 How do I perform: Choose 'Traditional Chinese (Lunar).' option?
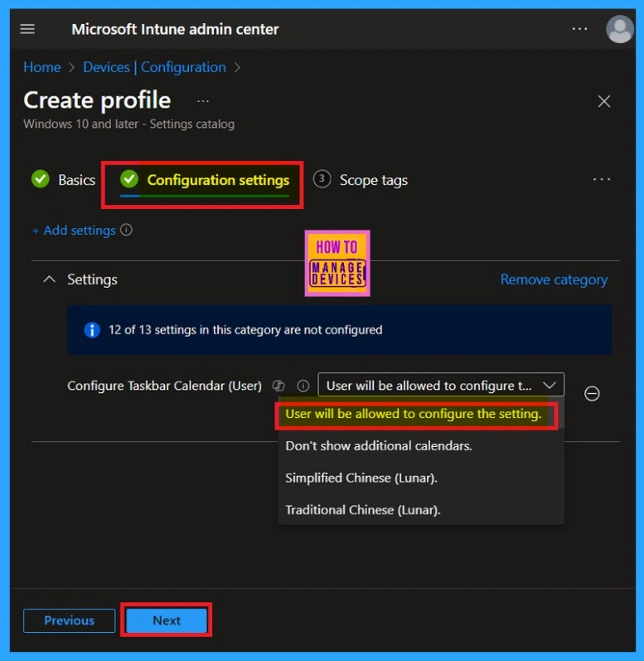(363, 510)
